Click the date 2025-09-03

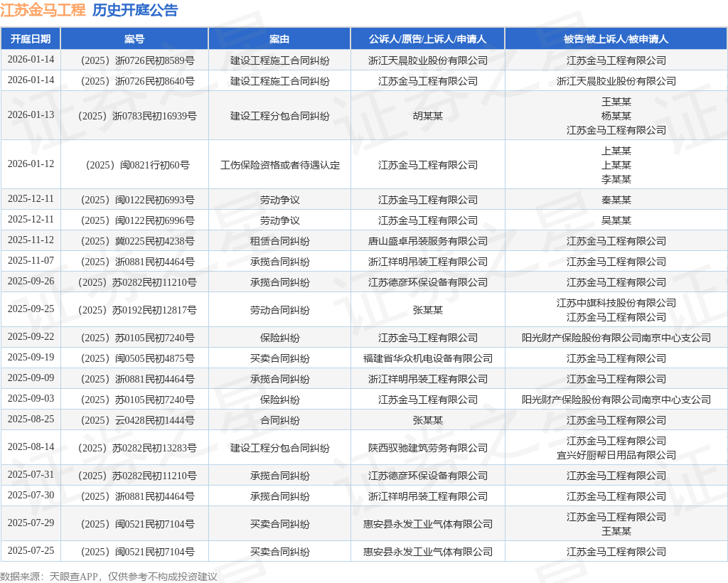coord(31,398)
